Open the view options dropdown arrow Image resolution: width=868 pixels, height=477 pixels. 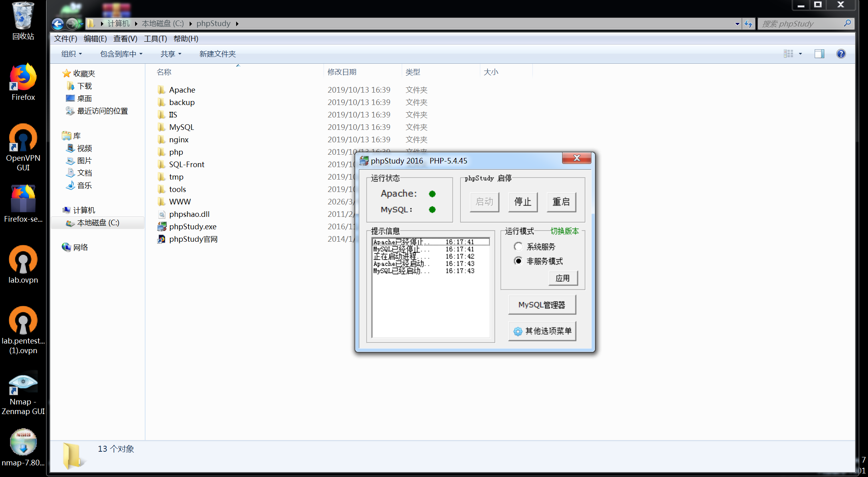coord(800,54)
